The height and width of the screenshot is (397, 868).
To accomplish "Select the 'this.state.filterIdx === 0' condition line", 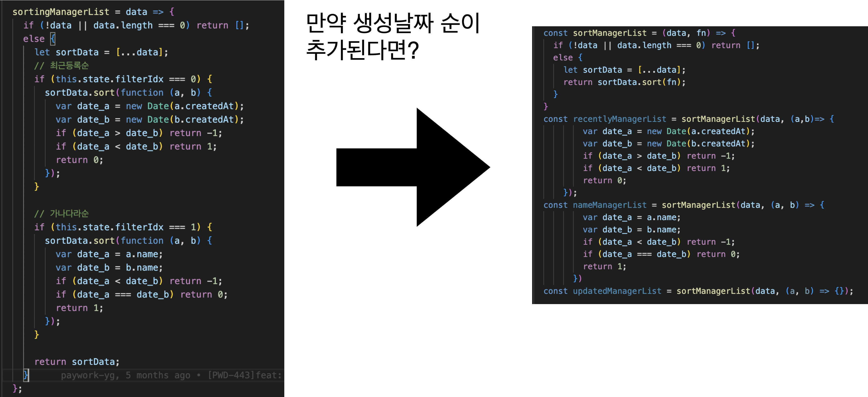I will (x=123, y=79).
